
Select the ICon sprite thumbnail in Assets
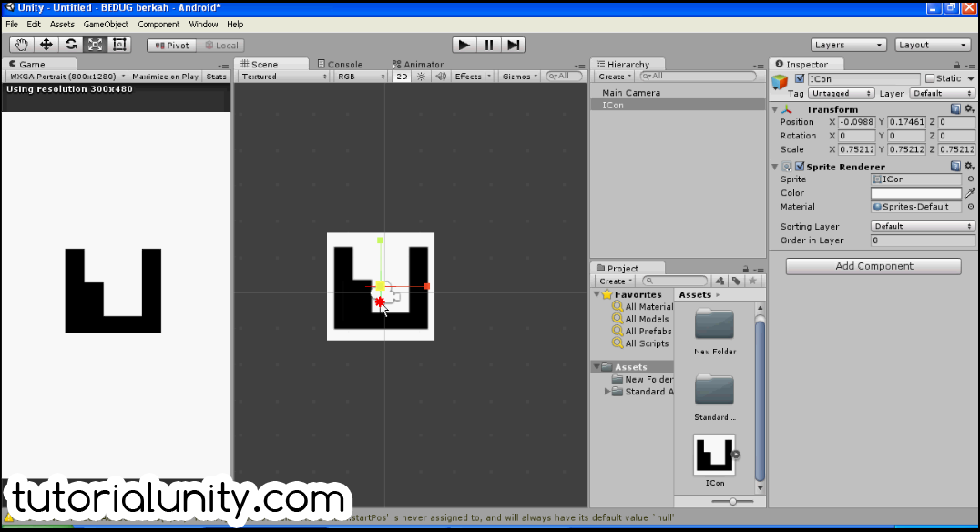click(x=715, y=452)
